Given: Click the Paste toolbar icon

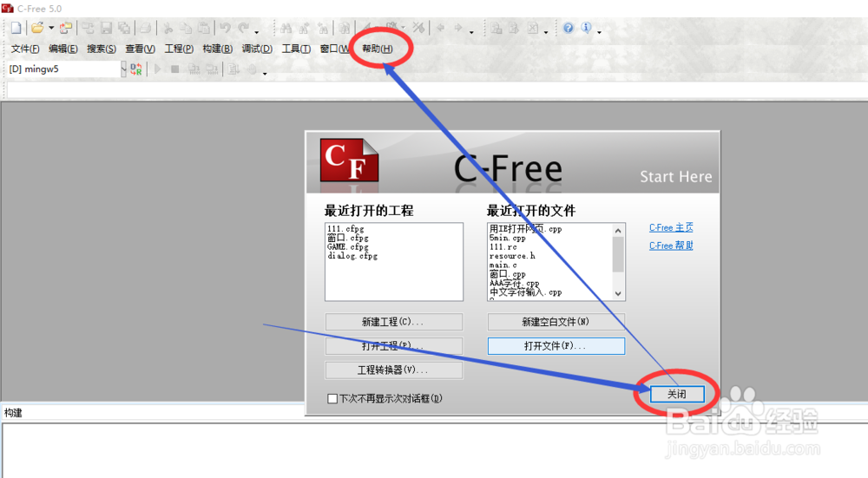Looking at the screenshot, I should [204, 28].
